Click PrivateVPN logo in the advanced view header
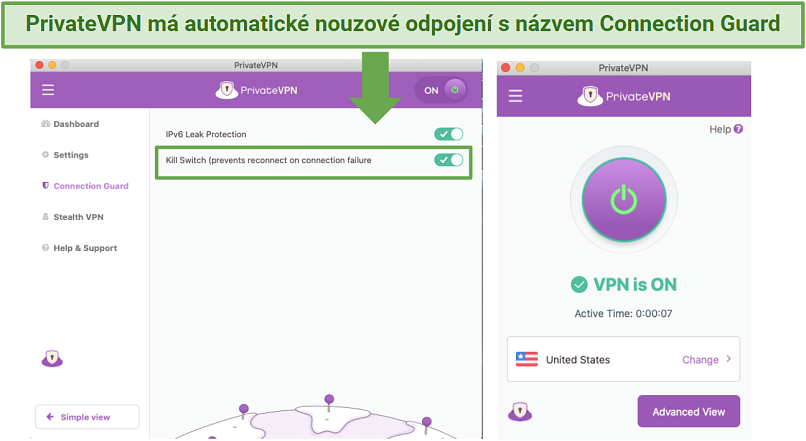This screenshot has width=806, height=441. 256,90
